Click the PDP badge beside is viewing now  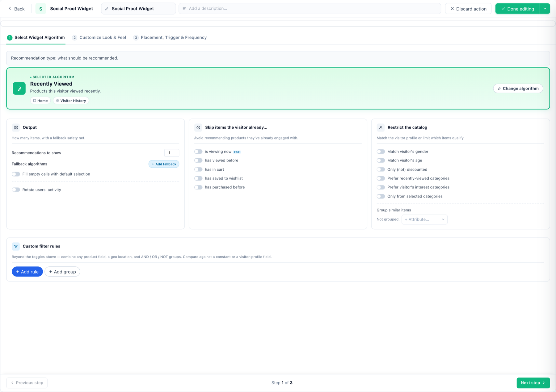237,152
